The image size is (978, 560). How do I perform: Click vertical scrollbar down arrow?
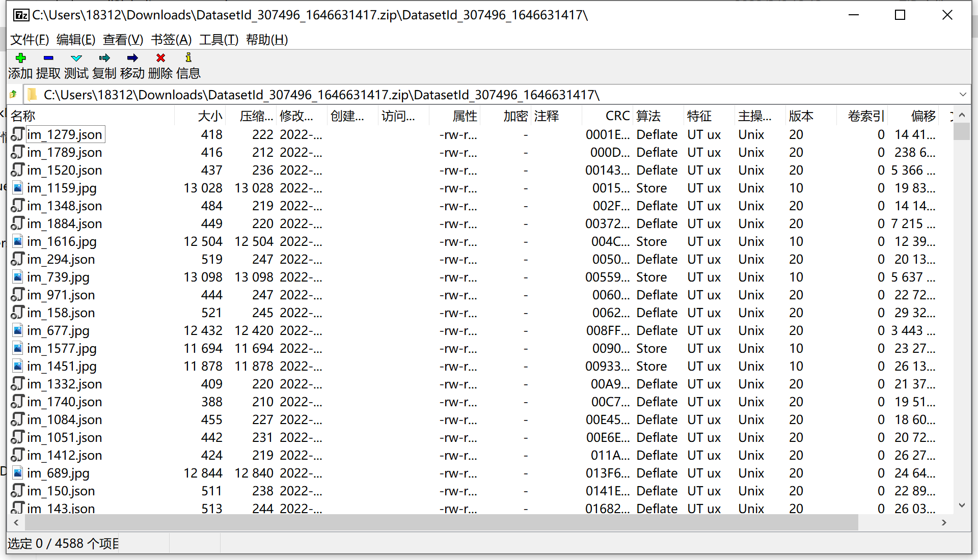962,506
